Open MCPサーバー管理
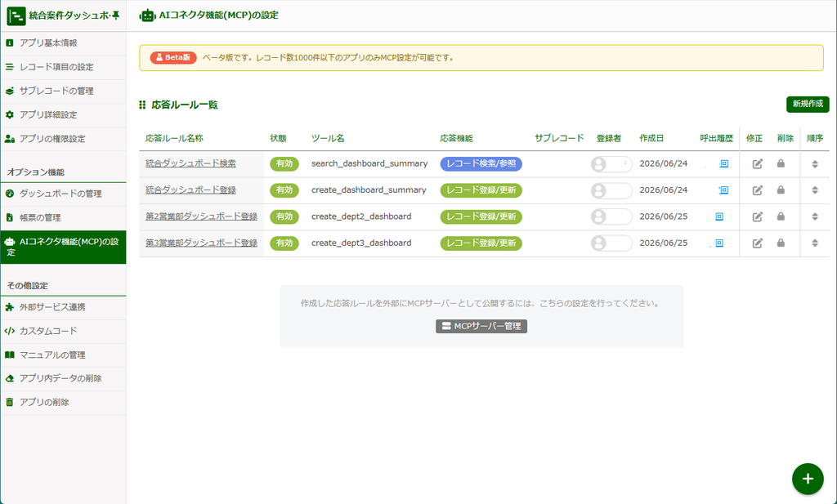Screen dimensions: 837x504 pos(481,326)
